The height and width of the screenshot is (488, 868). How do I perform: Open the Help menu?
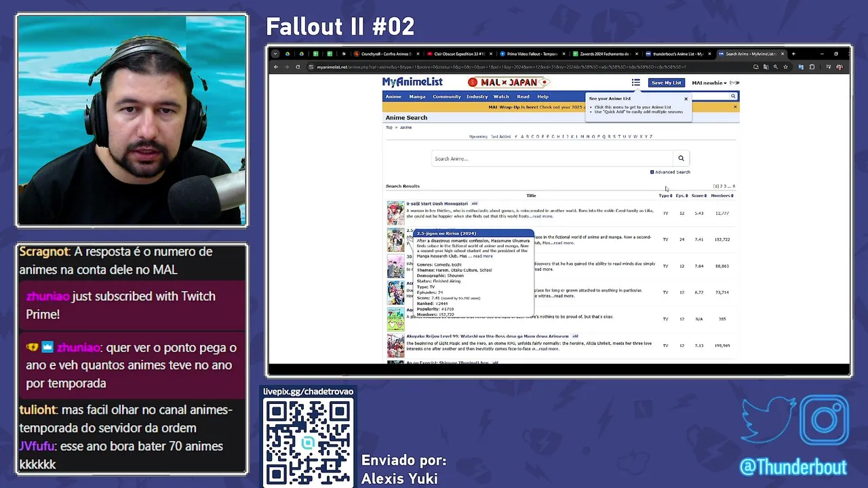coord(542,96)
